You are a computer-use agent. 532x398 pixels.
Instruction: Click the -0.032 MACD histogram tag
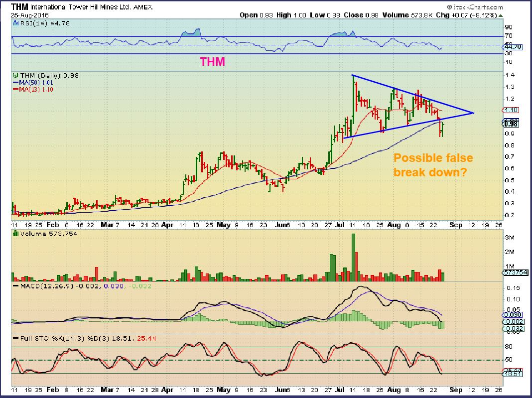click(x=514, y=328)
